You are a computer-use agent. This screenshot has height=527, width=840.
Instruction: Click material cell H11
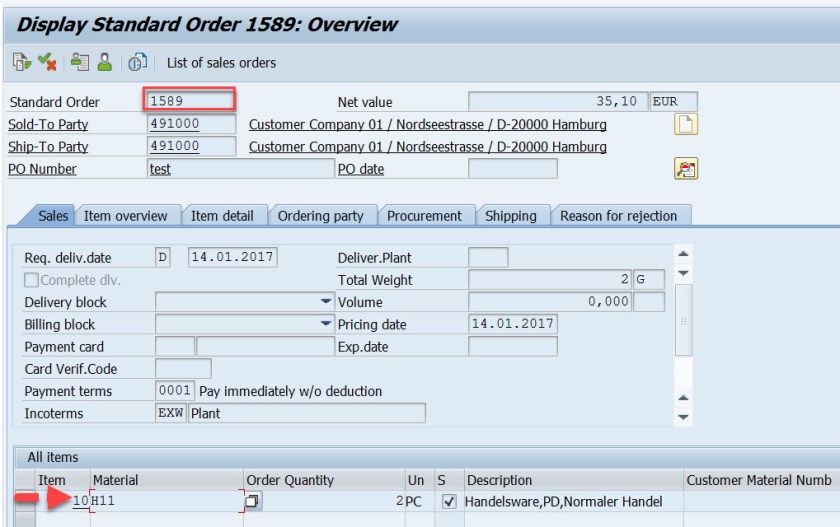click(x=166, y=501)
